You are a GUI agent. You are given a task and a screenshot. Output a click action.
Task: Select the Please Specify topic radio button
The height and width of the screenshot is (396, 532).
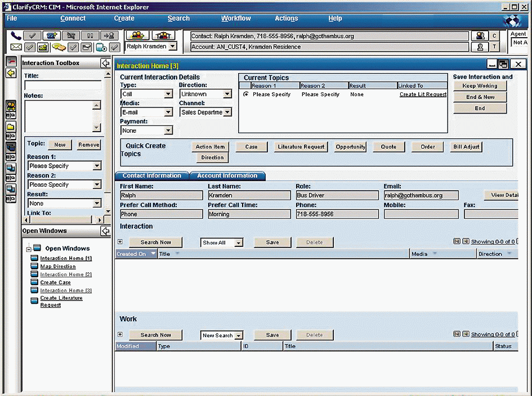pos(245,94)
